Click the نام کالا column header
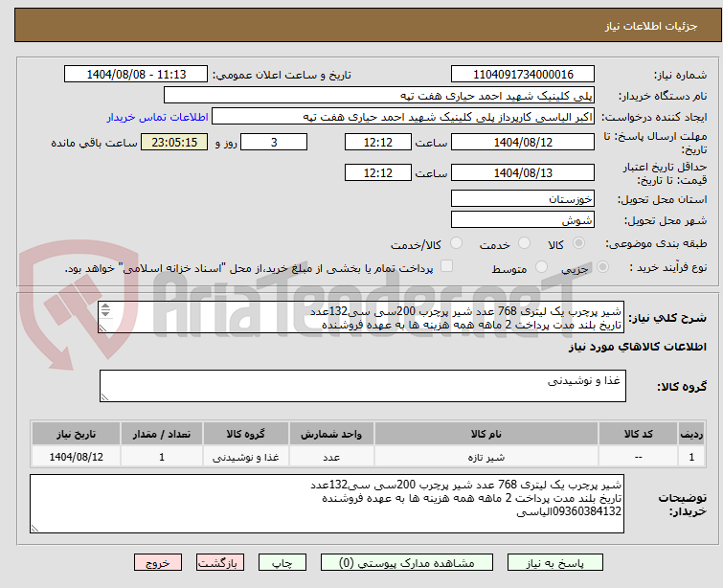The width and height of the screenshot is (723, 588). [486, 434]
